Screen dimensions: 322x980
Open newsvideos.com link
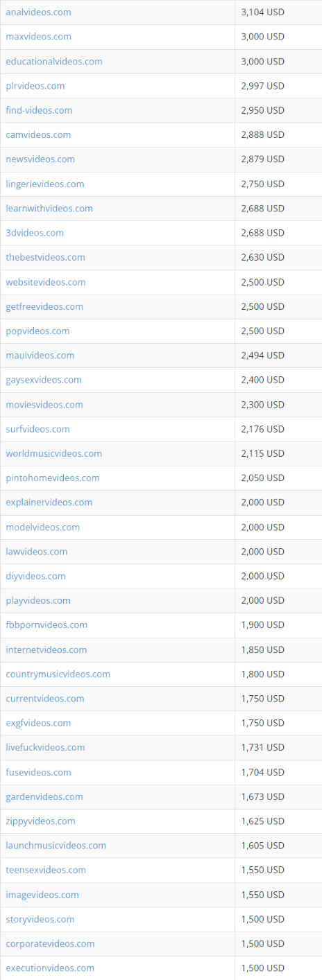tap(40, 159)
